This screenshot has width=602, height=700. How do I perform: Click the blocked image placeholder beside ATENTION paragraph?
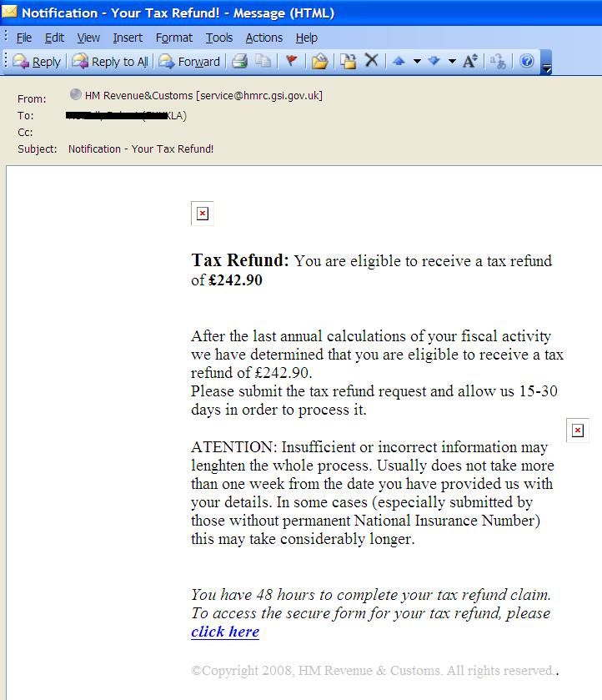(578, 431)
